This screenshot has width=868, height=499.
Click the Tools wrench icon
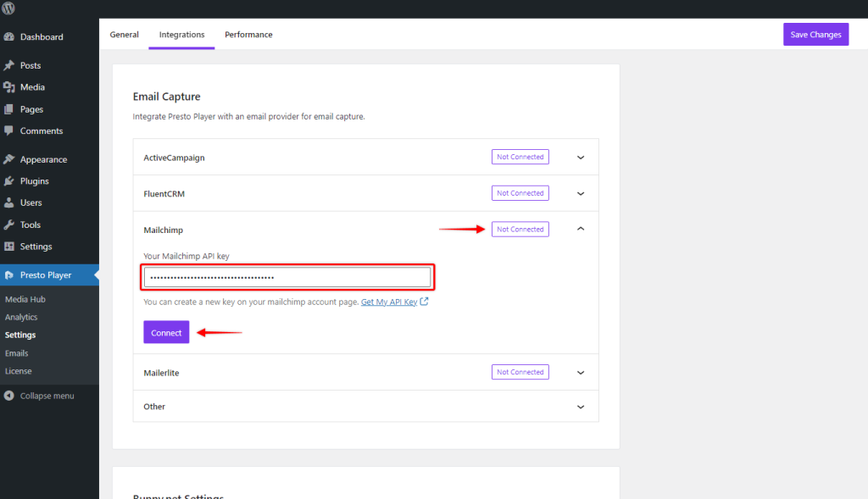point(12,225)
